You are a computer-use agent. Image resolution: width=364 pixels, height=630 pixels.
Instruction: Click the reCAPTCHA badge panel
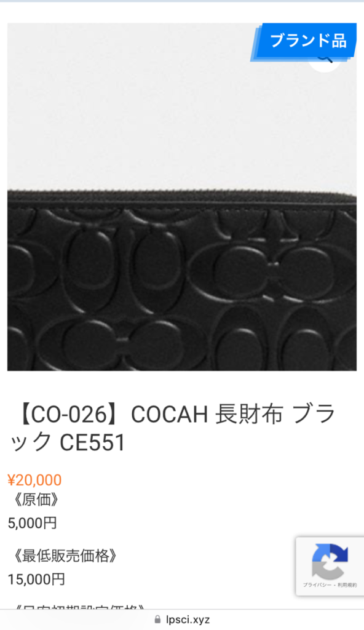(330, 567)
